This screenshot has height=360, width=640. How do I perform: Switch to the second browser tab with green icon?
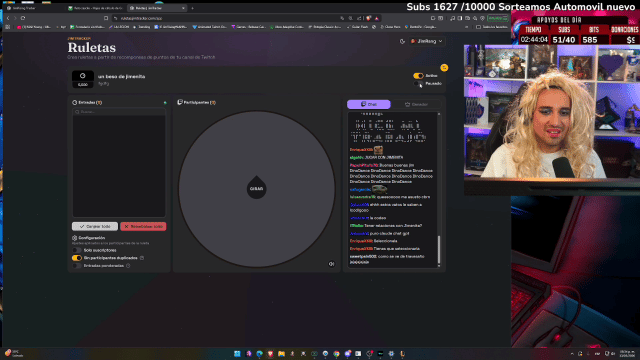(96, 8)
